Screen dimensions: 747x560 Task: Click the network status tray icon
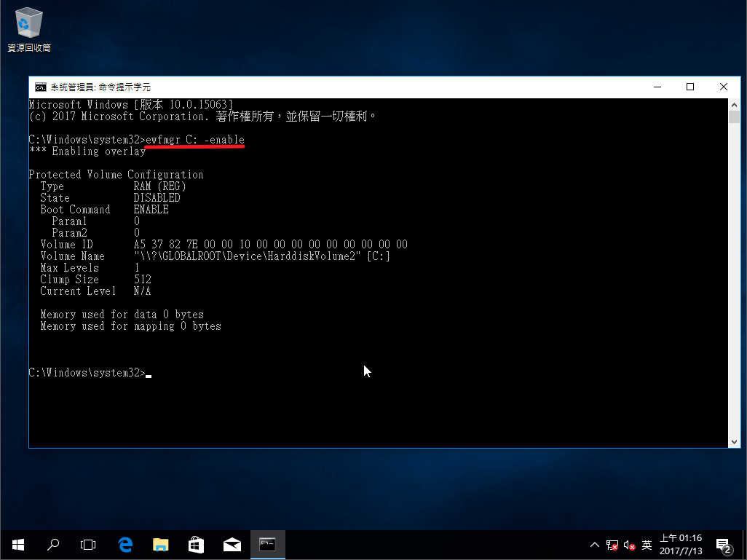tap(612, 545)
